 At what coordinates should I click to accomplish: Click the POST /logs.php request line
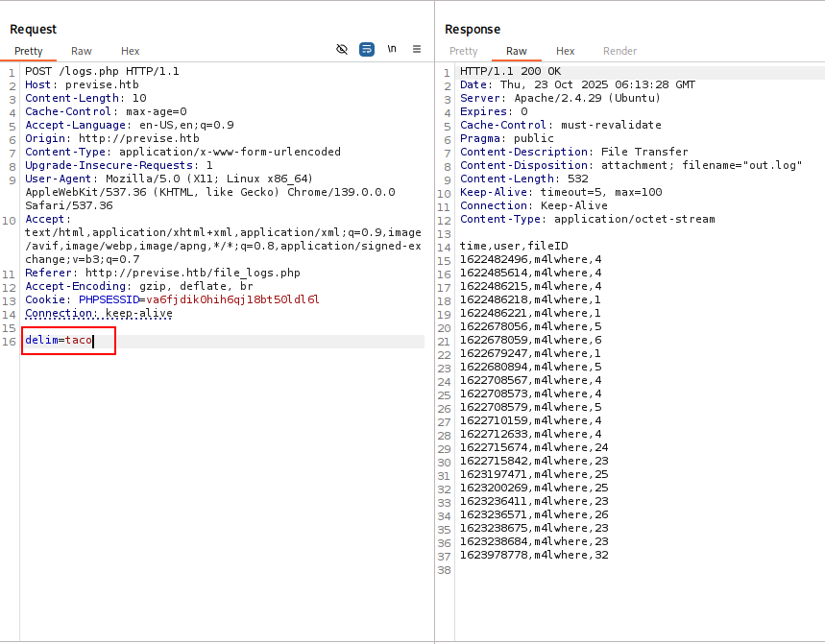pos(102,71)
